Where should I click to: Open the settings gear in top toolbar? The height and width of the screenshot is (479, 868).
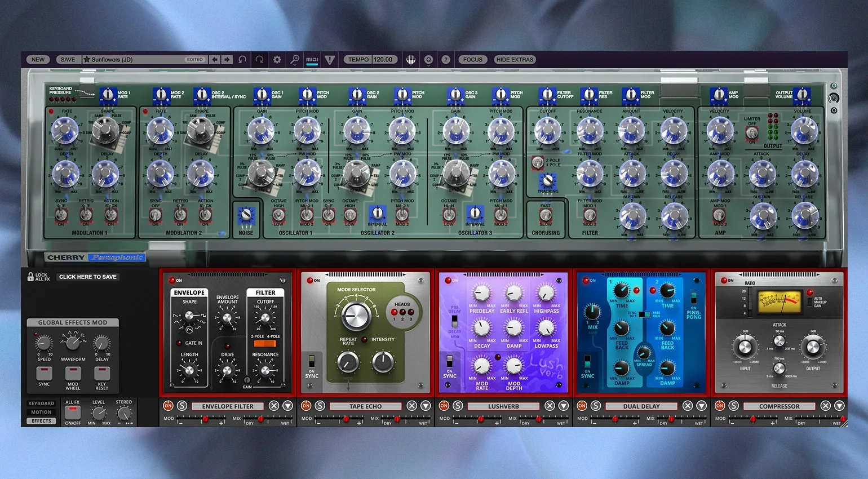click(x=277, y=59)
